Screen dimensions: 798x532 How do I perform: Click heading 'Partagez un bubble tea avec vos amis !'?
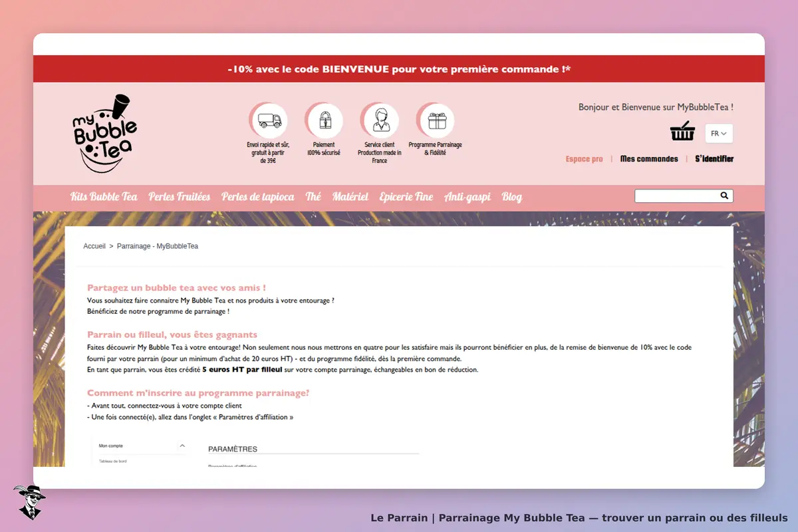pyautogui.click(x=177, y=288)
